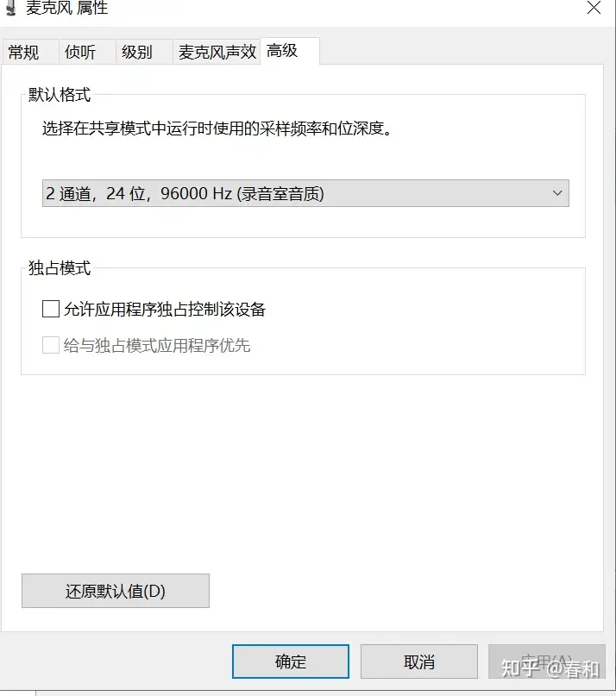Restore defaults with 还原默认值(D) button

pyautogui.click(x=116, y=591)
